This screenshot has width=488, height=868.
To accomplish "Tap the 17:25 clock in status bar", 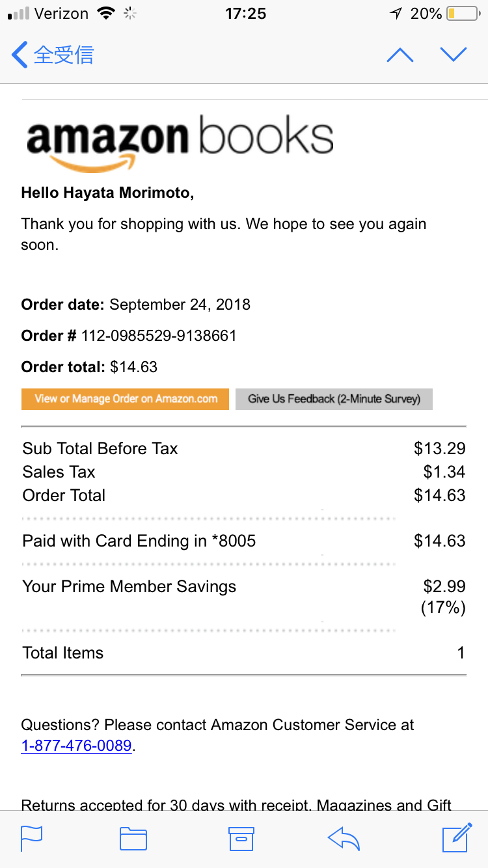I will pos(245,14).
